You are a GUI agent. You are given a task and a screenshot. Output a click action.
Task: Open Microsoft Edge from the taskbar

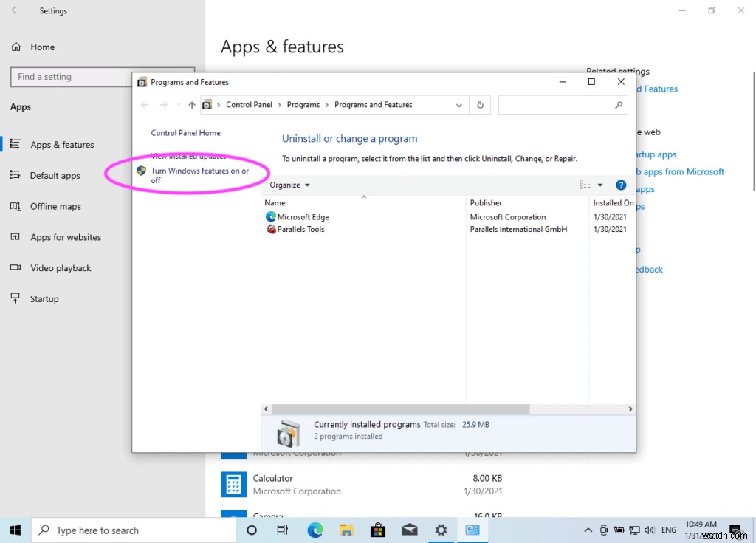(315, 530)
